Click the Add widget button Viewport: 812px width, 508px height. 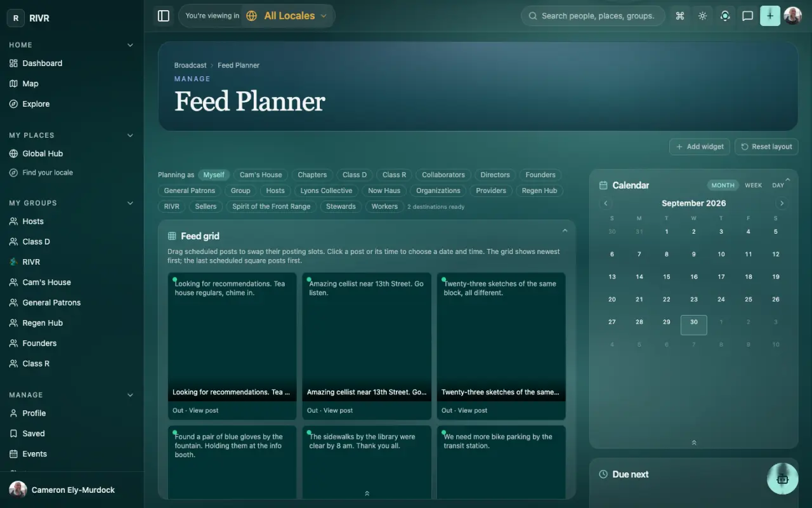(x=700, y=147)
